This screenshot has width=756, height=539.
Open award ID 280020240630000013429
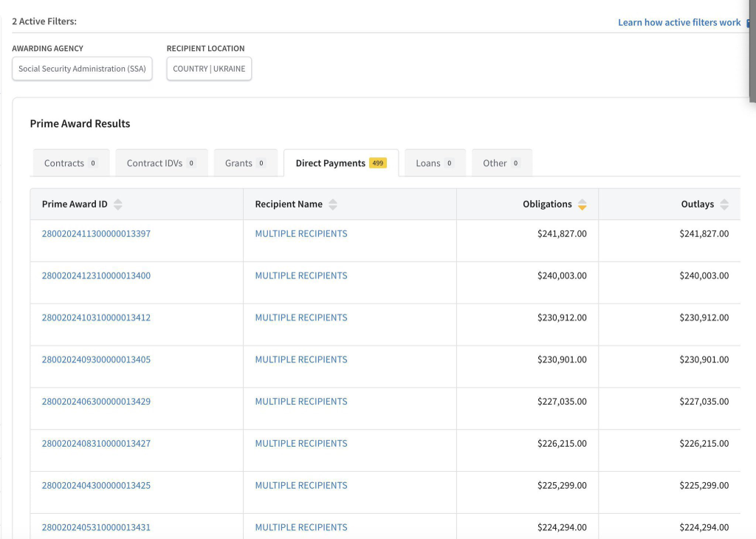pos(96,402)
